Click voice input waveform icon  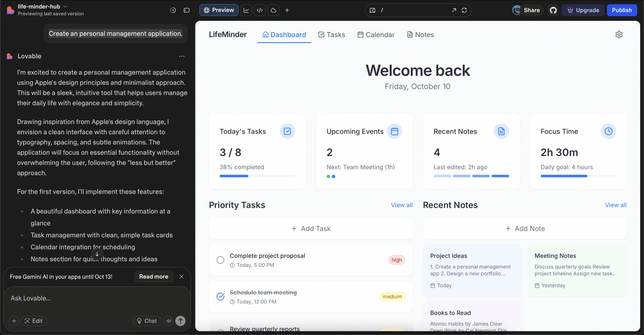[169, 321]
